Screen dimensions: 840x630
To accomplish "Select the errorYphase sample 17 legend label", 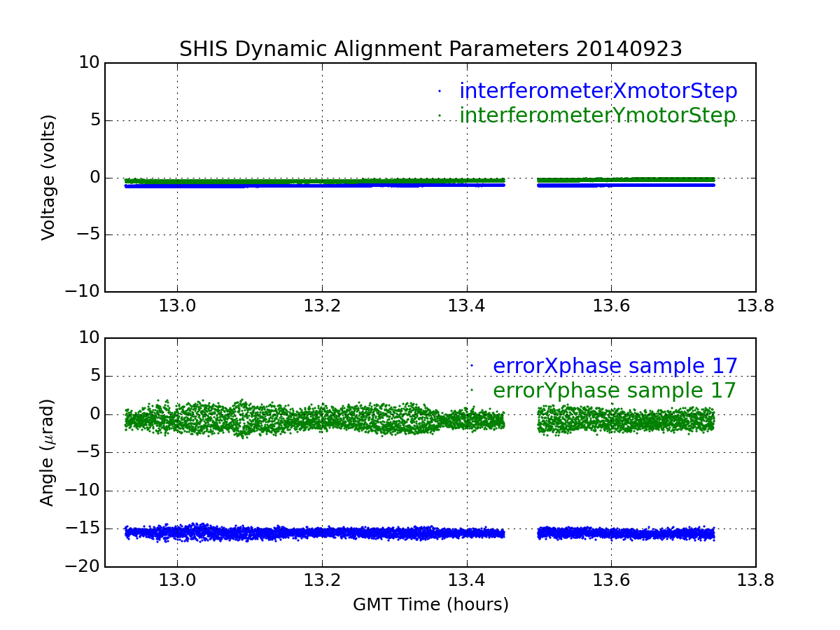I will pyautogui.click(x=615, y=391).
